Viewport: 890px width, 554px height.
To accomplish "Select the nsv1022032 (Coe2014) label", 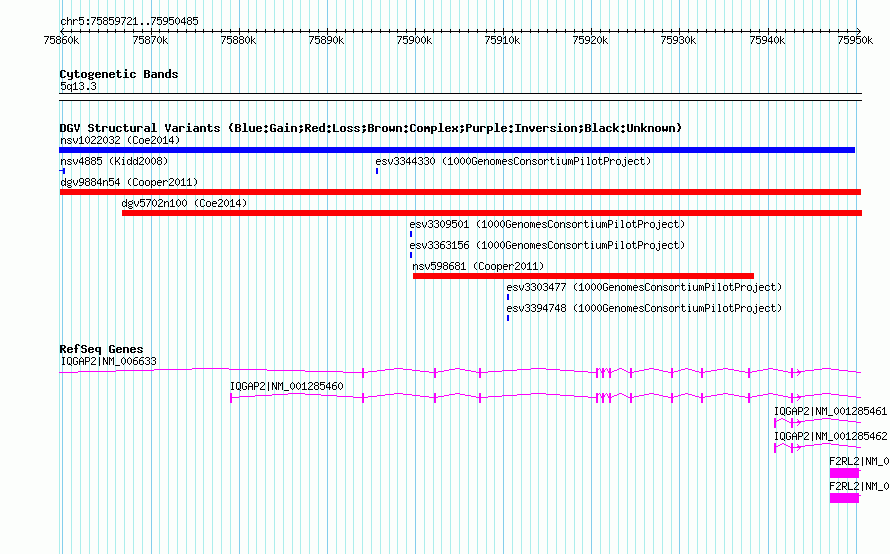I will [x=120, y=140].
